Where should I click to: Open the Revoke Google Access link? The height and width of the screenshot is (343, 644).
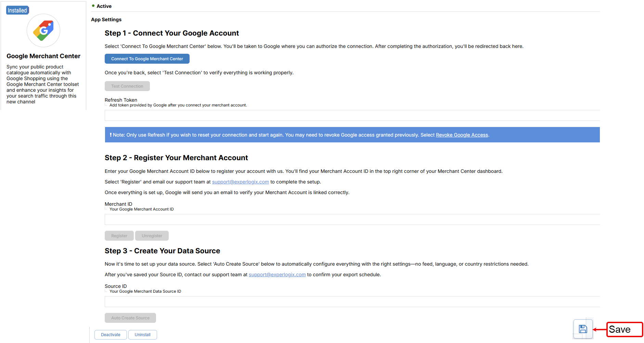(x=462, y=135)
